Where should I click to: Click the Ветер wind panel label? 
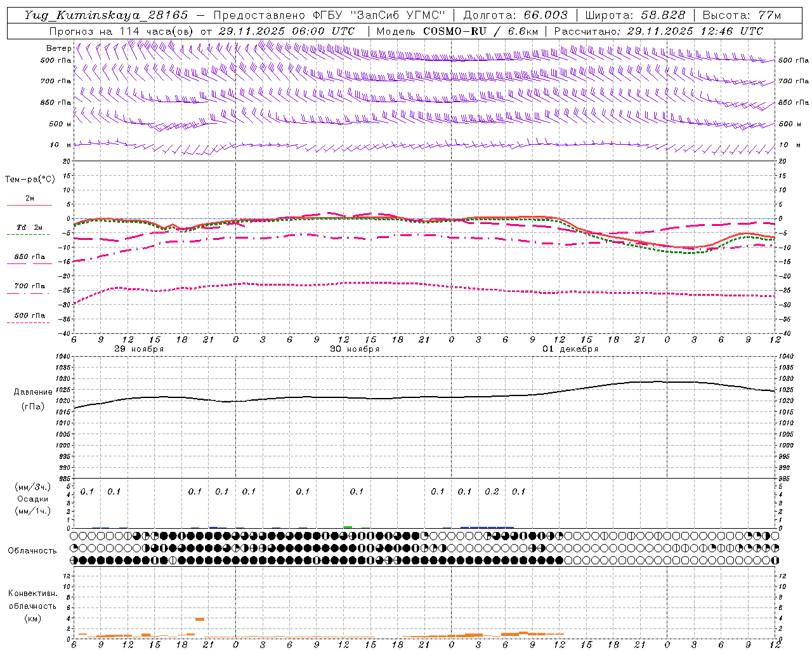click(58, 48)
